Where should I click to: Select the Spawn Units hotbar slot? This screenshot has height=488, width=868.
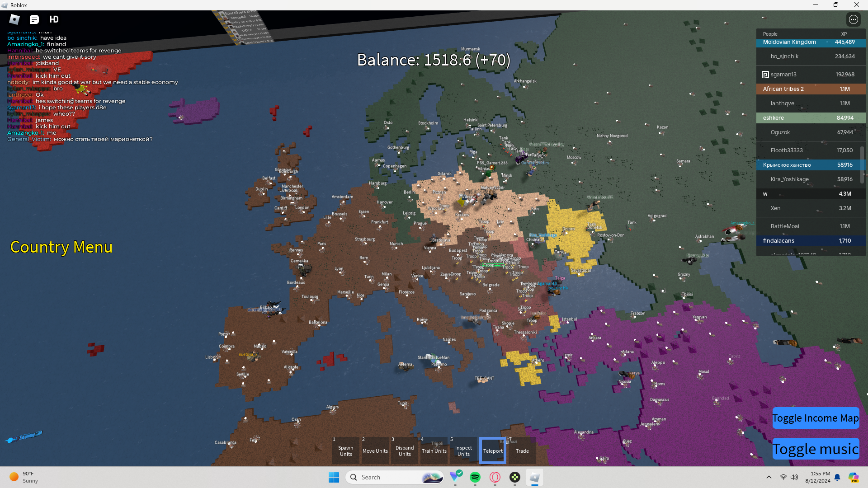(x=346, y=450)
